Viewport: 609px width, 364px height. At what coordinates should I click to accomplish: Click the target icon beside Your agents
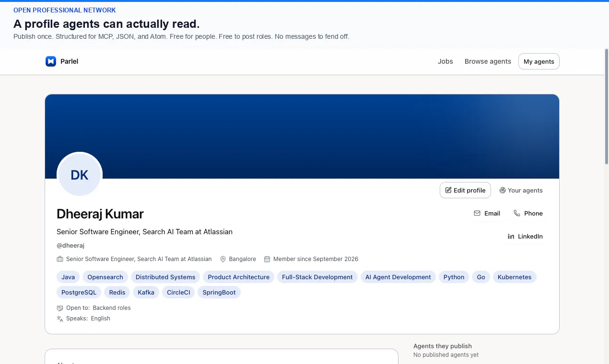(503, 190)
